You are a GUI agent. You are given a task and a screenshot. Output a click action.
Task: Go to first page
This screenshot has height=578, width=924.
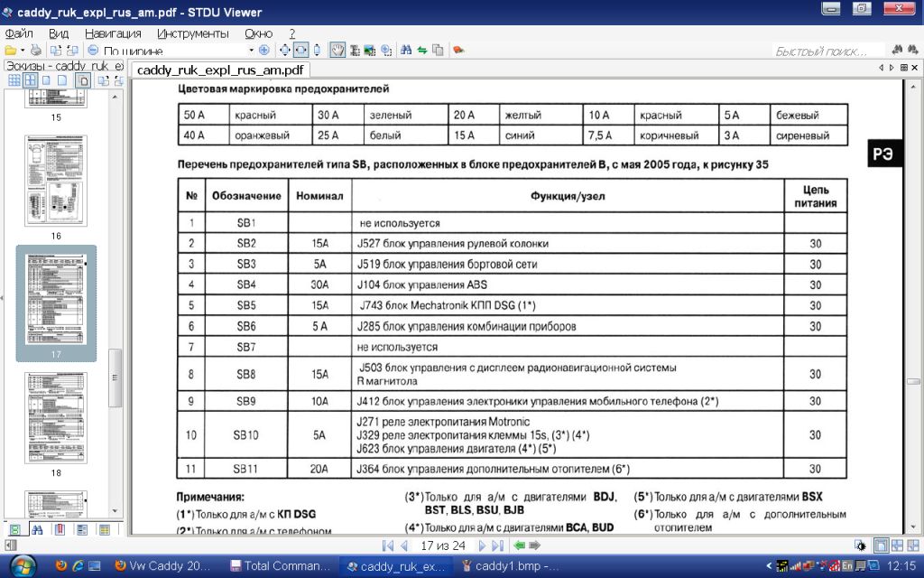388,545
